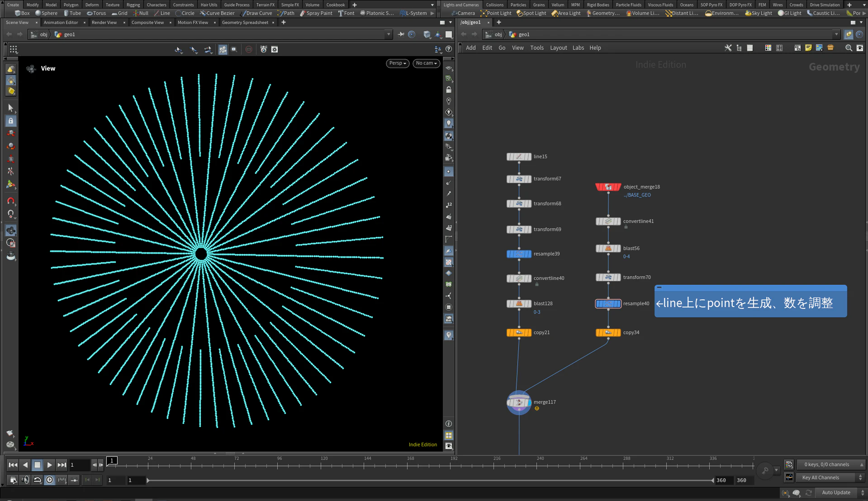The image size is (868, 501).
Task: Toggle real-time playback clock button
Action: click(x=49, y=480)
